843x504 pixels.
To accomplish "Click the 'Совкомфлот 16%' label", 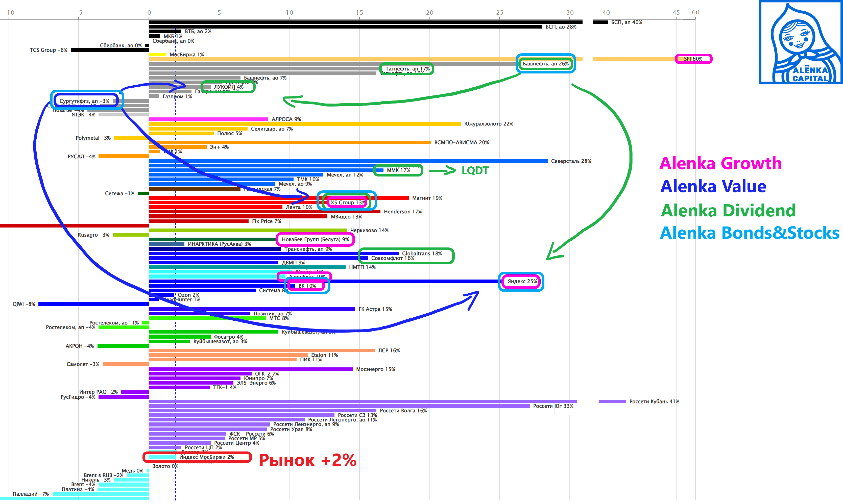I will [x=393, y=258].
